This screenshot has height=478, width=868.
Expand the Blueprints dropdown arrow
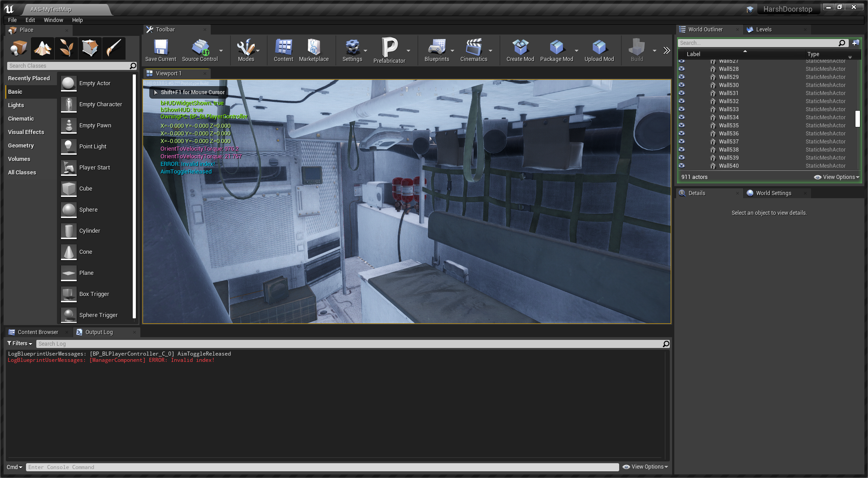452,51
